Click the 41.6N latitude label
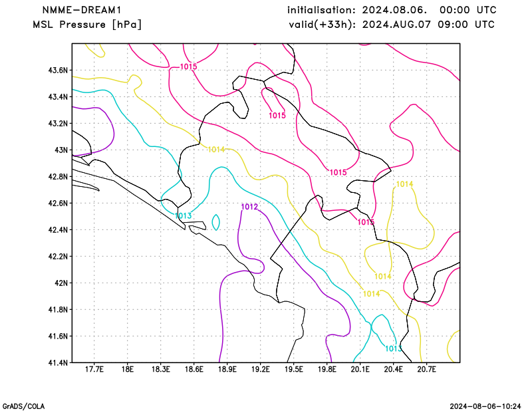The image size is (532, 411). pos(58,337)
